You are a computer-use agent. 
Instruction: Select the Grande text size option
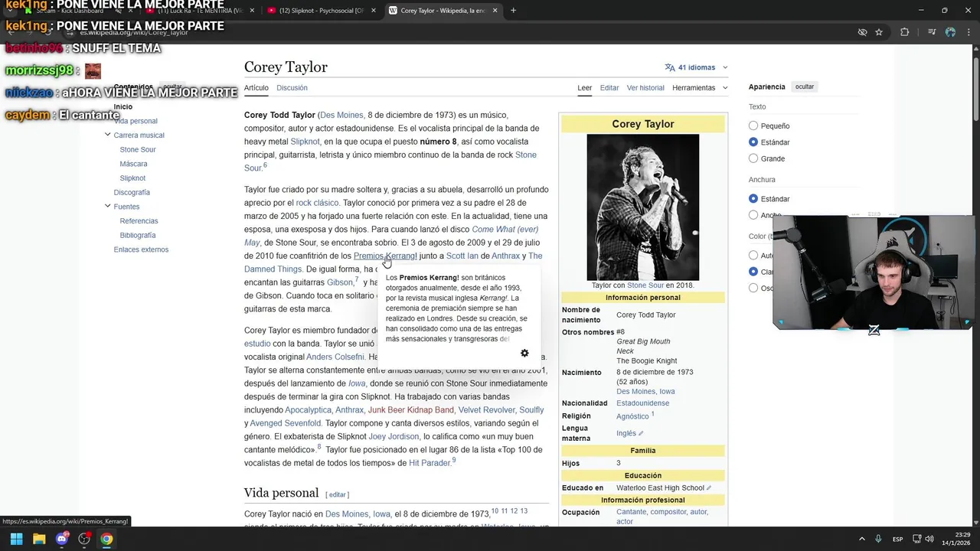[753, 158]
